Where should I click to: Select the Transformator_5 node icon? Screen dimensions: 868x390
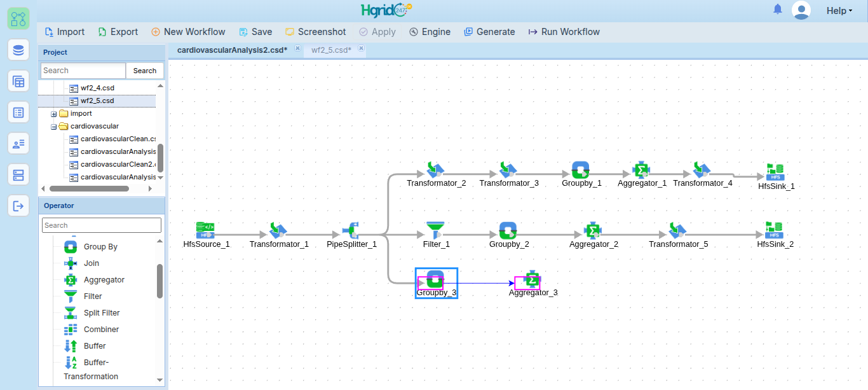(677, 230)
